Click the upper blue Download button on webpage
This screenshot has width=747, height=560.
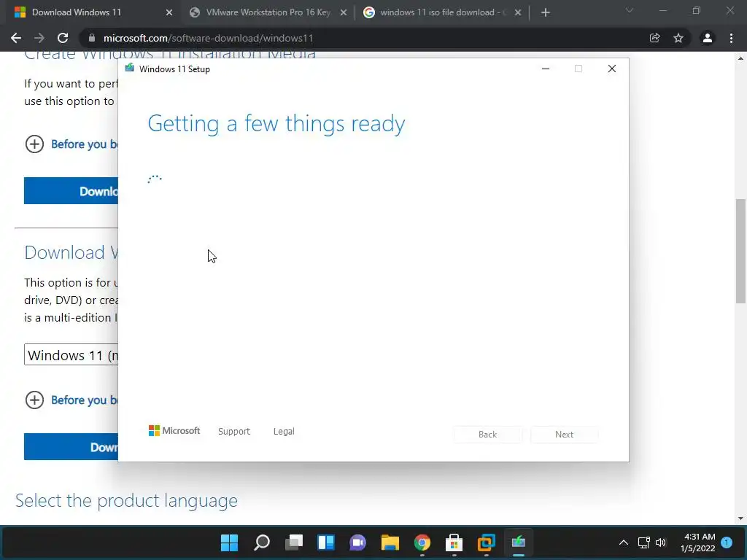click(71, 191)
